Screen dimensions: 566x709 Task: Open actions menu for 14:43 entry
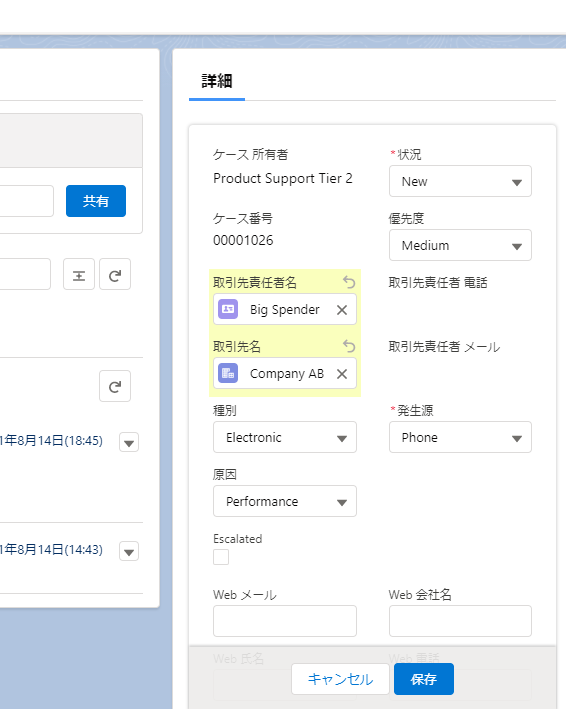129,551
